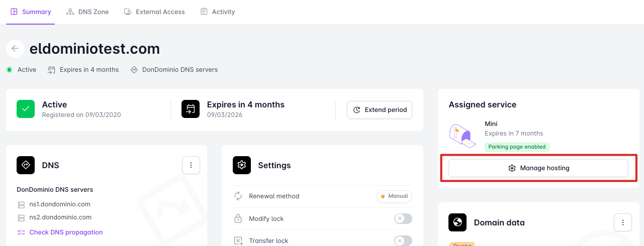
Task: Open the Check DNS propagation link
Action: pos(66,232)
